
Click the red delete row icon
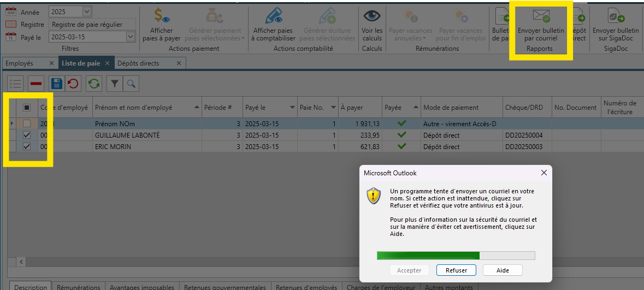pos(36,84)
